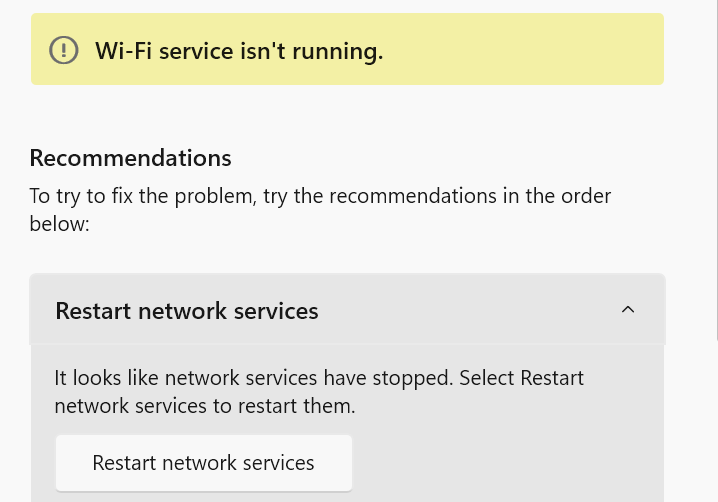The width and height of the screenshot is (718, 502).
Task: Click the 'network services to restart them.' line
Action: (205, 406)
